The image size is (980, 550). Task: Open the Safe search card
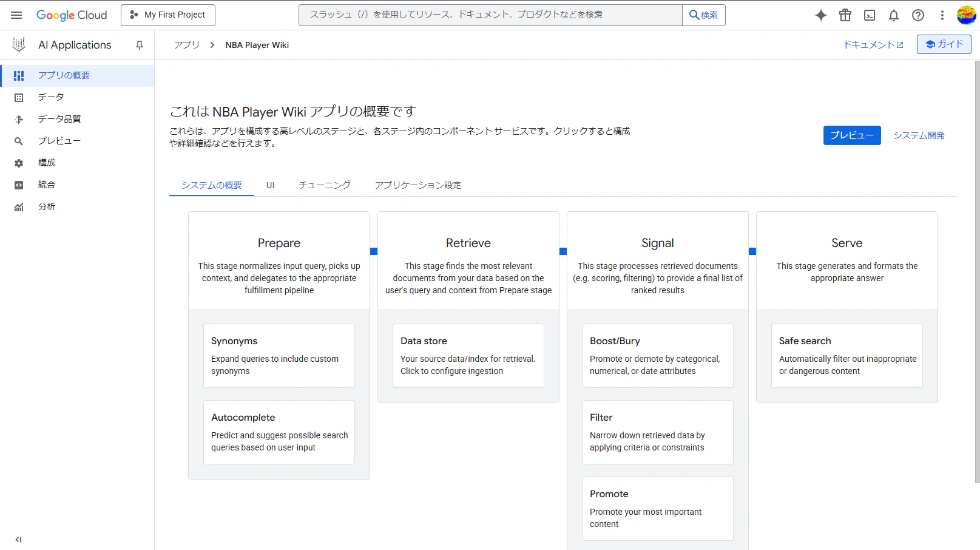coord(847,356)
